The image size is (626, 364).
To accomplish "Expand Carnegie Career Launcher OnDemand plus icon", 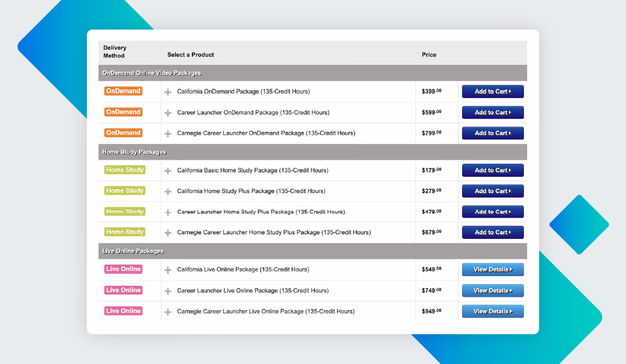I will [x=168, y=133].
